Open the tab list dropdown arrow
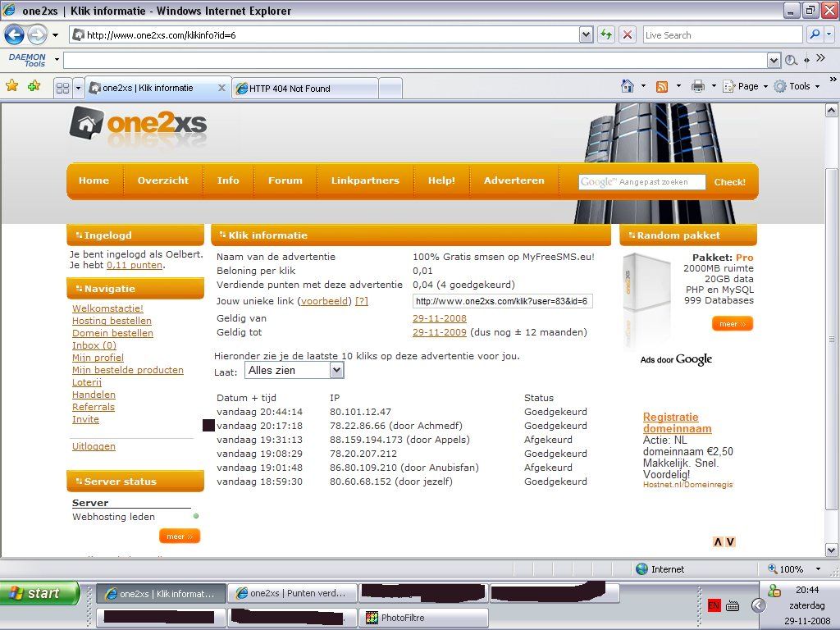Image resolution: width=840 pixels, height=630 pixels. coord(78,88)
